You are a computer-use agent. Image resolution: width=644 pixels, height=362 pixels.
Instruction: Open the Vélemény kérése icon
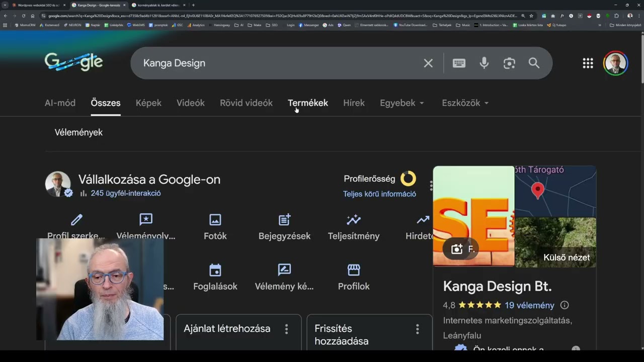(284, 270)
